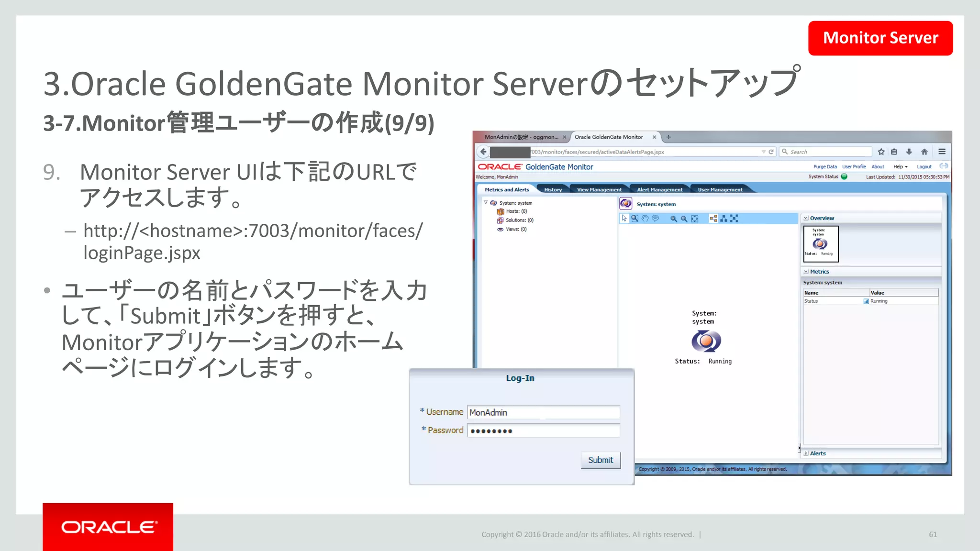
Task: Click the browser back arrow button
Action: coord(483,152)
